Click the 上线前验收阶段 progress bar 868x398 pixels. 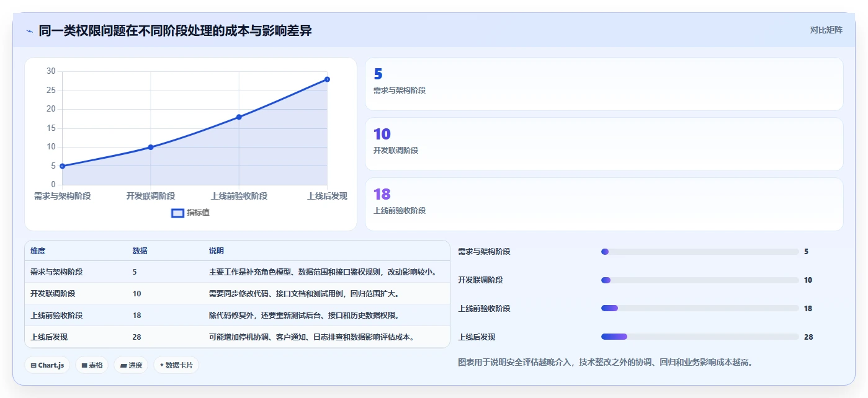coord(700,308)
